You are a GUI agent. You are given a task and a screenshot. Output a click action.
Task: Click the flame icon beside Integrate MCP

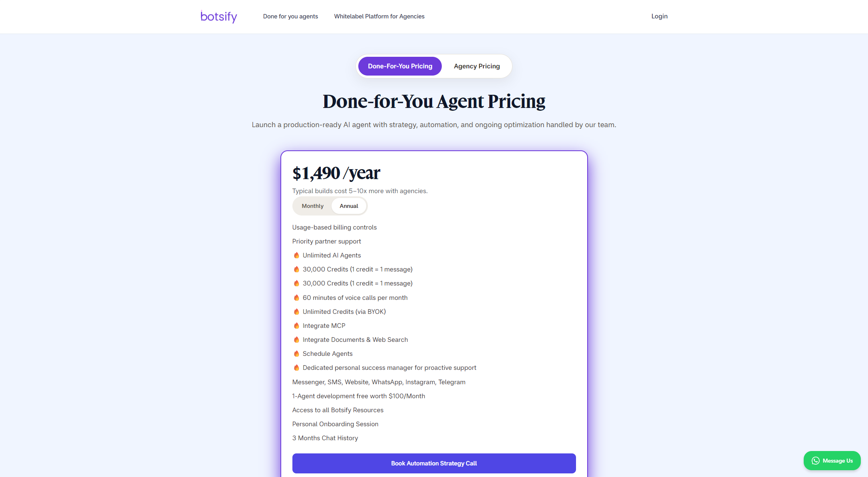tap(296, 326)
